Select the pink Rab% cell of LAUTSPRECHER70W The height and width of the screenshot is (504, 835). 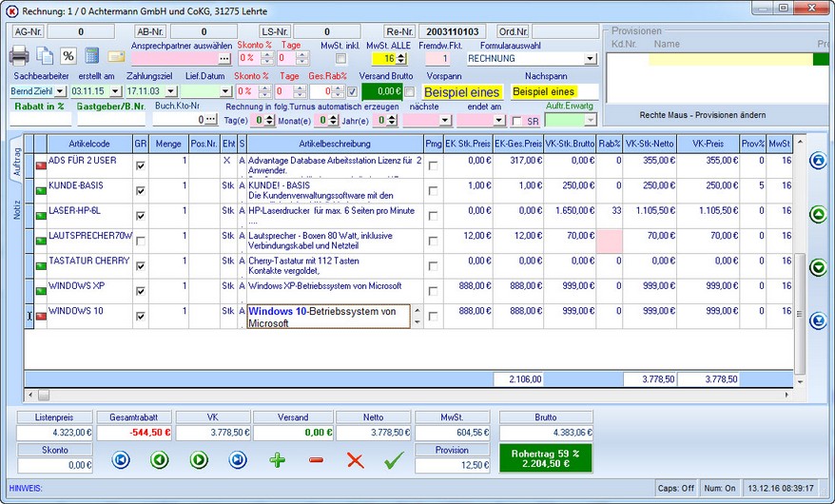tap(610, 242)
